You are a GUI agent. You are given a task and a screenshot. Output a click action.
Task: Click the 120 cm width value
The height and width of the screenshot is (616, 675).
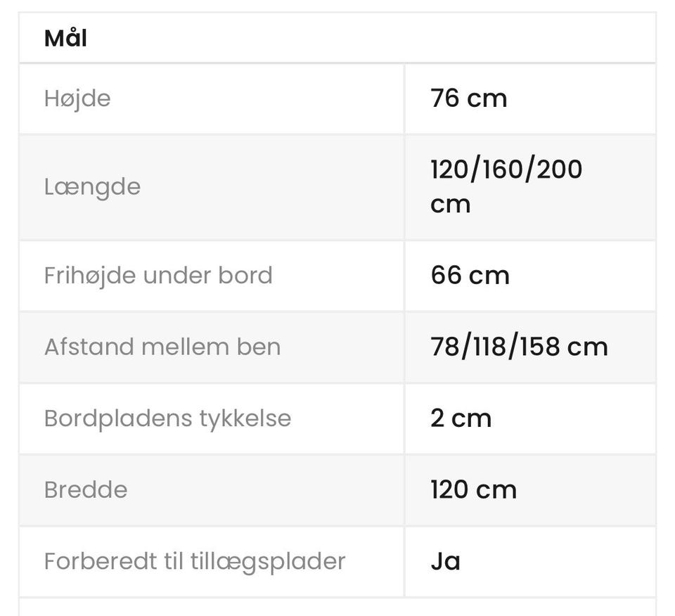click(473, 490)
